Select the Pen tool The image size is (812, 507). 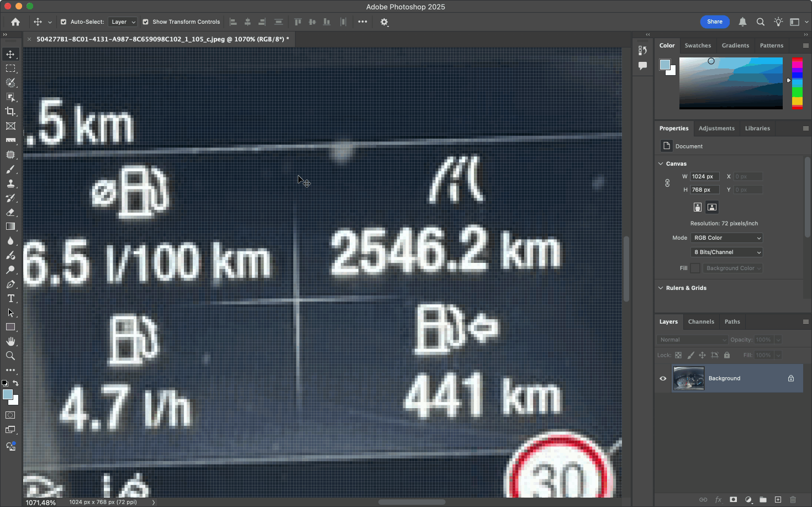[x=10, y=284]
